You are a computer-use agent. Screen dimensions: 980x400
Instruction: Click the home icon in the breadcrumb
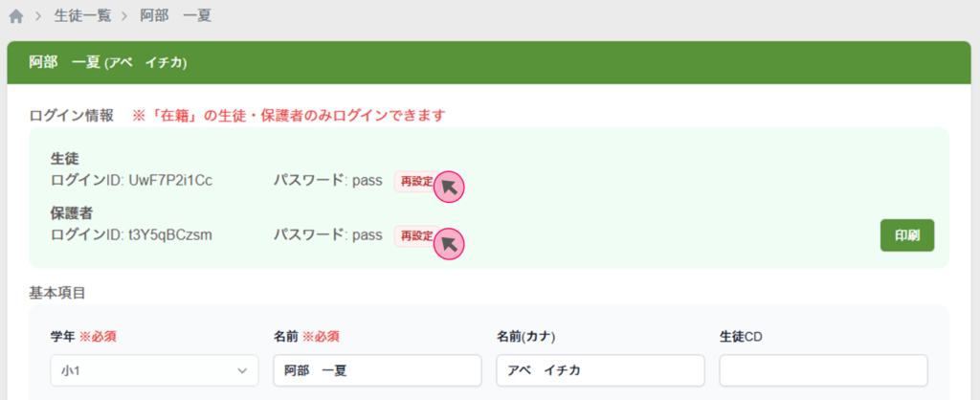tap(16, 16)
